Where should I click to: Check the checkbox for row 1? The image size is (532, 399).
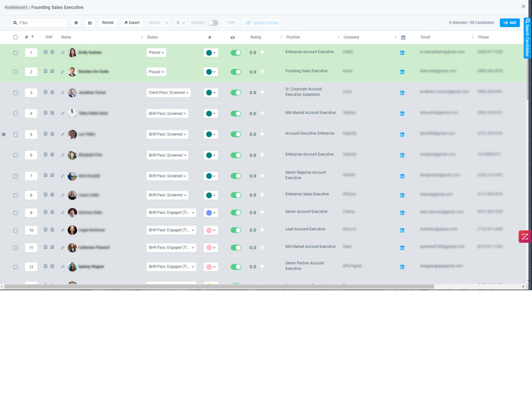point(15,53)
